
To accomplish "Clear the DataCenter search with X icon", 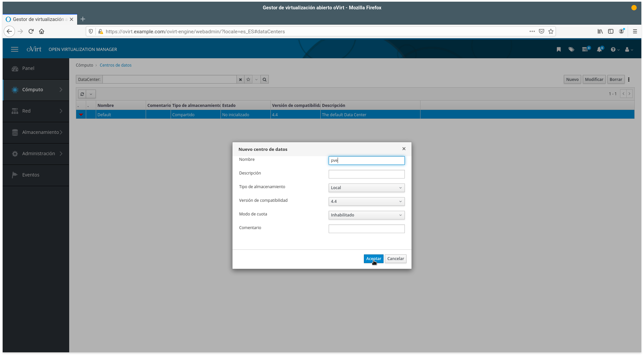I will point(241,80).
